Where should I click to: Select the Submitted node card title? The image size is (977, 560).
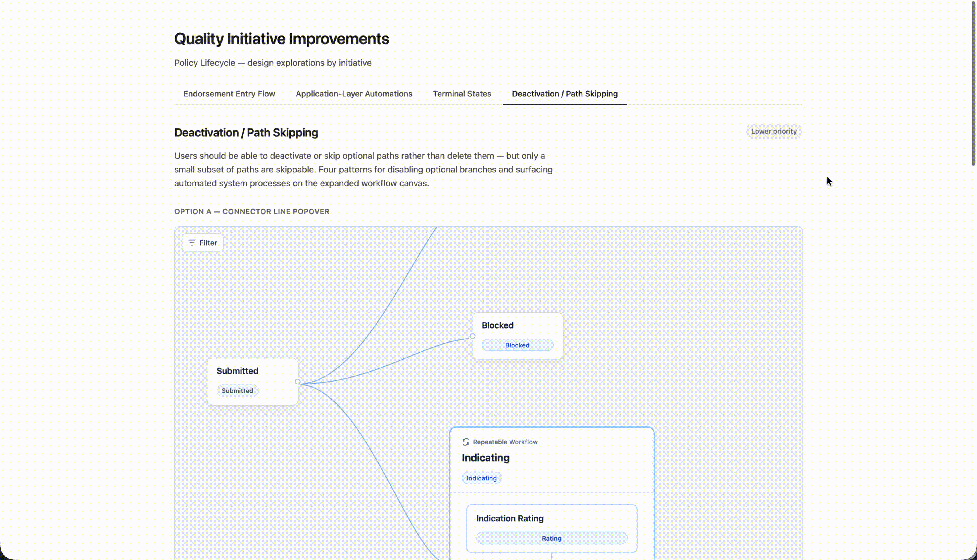tap(237, 371)
